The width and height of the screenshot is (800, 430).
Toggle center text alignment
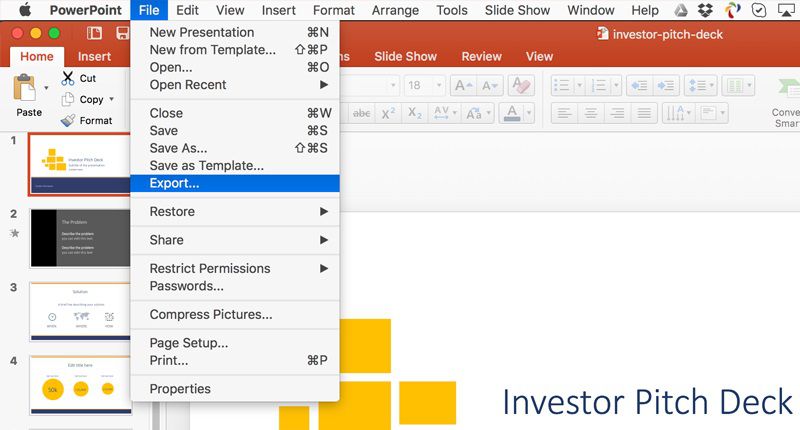[591, 113]
